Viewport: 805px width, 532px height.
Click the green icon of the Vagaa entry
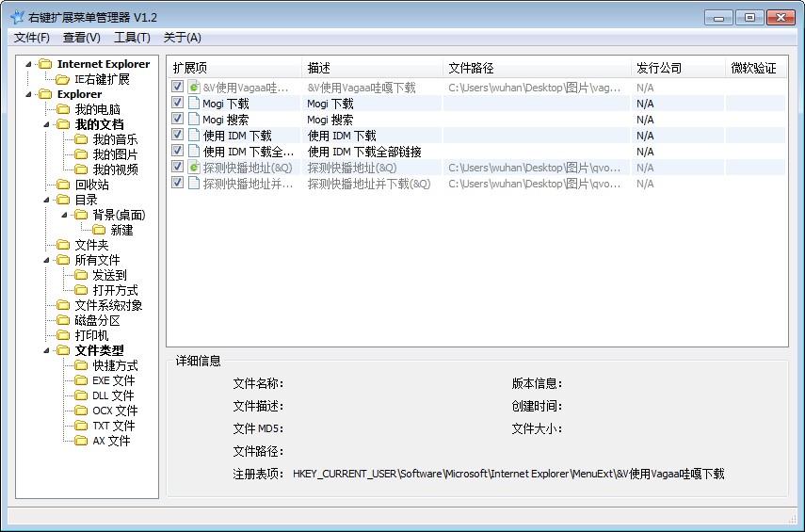[194, 88]
